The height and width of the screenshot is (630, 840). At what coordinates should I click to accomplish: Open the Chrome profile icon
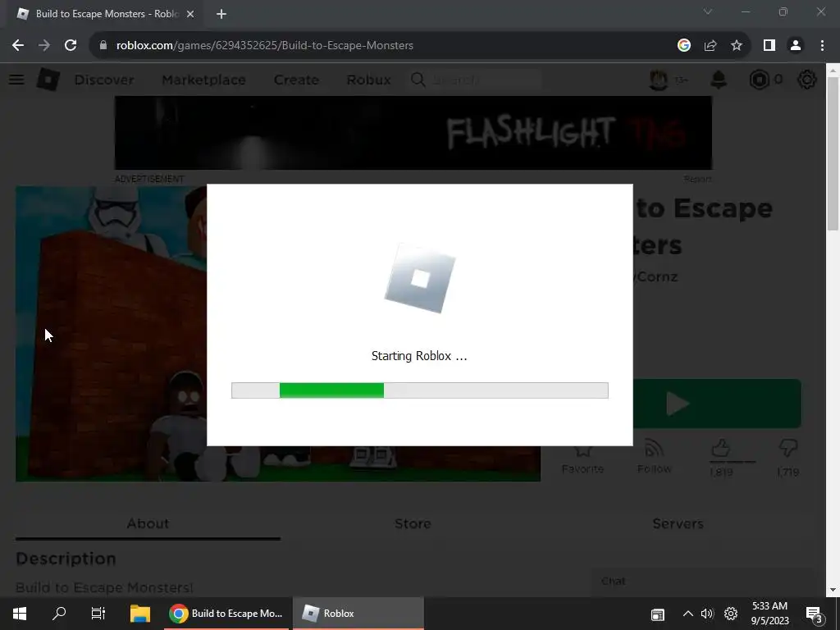coord(796,46)
